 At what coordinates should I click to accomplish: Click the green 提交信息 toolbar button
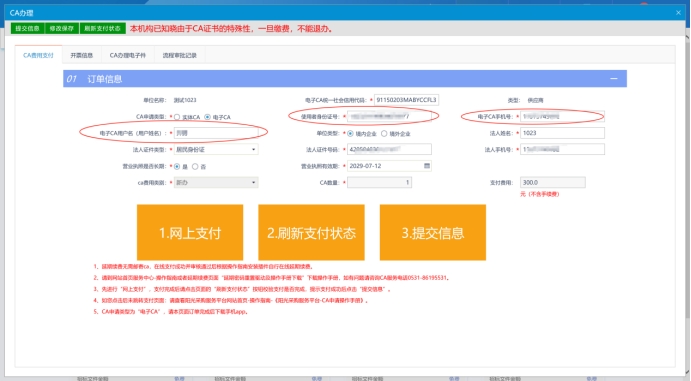27,29
